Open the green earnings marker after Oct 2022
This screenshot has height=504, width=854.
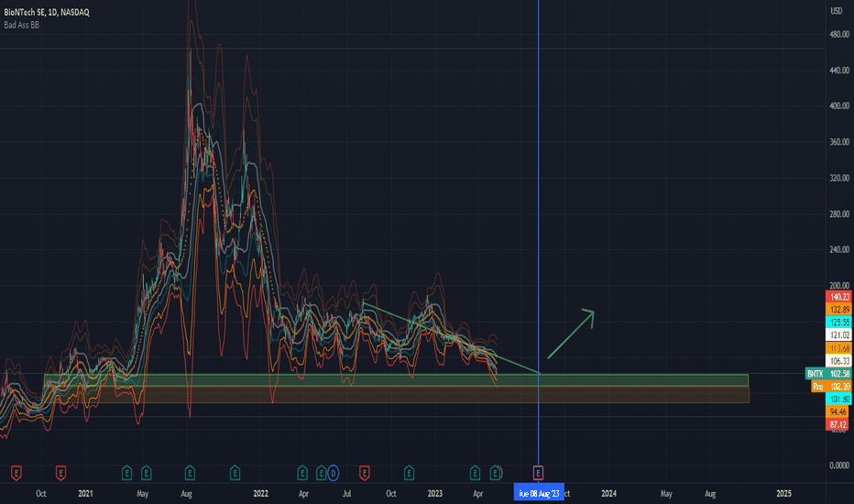pos(409,473)
